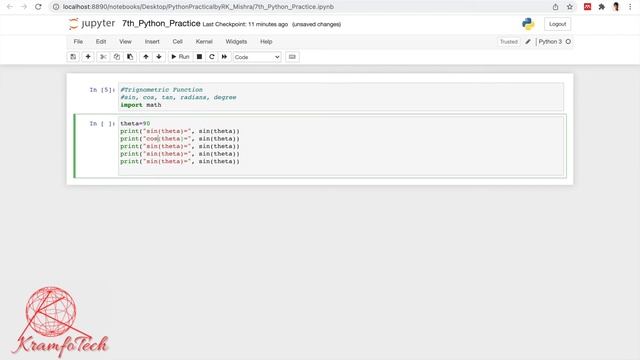Paste cells below icon
640x360 pixels.
(x=130, y=57)
